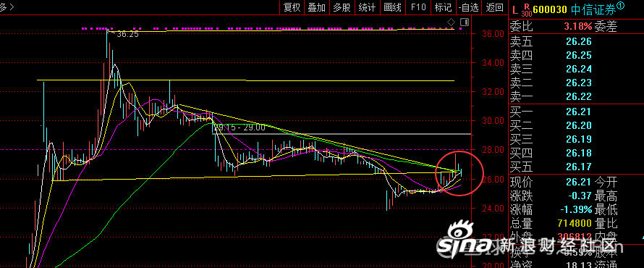Activate the 画线 drawing tool

click(x=392, y=7)
